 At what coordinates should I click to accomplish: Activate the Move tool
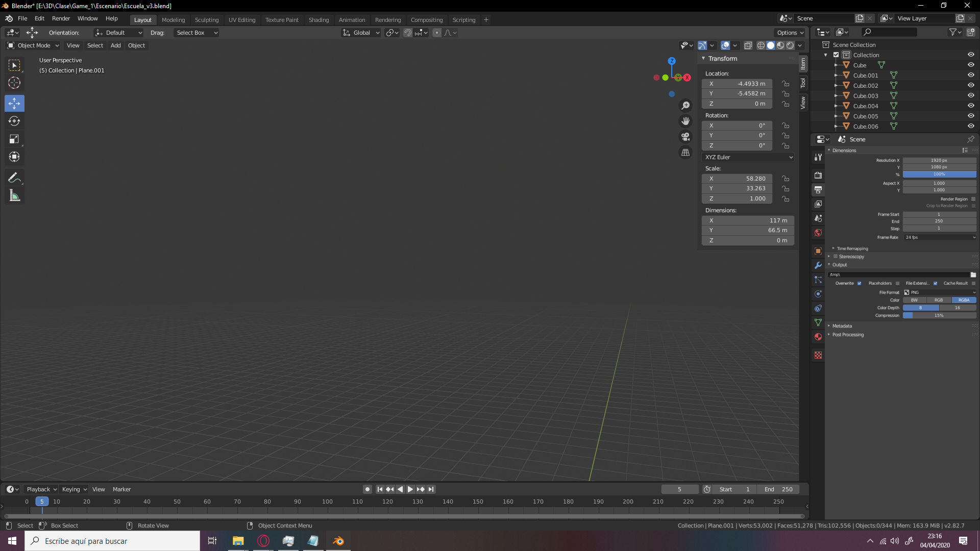click(14, 104)
